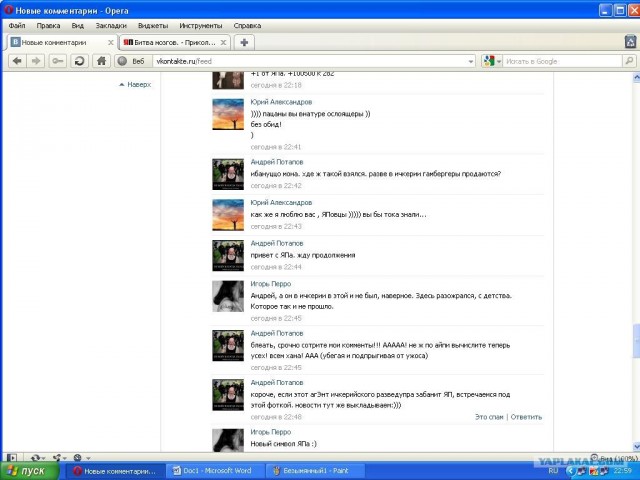Open a new tab with plus button
640x480 pixels.
tap(244, 42)
